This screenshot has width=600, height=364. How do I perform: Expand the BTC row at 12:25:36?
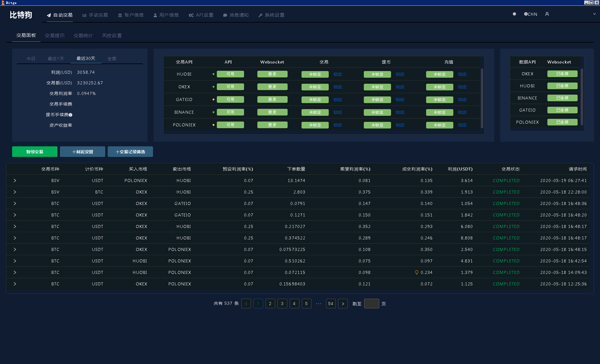coord(15,284)
